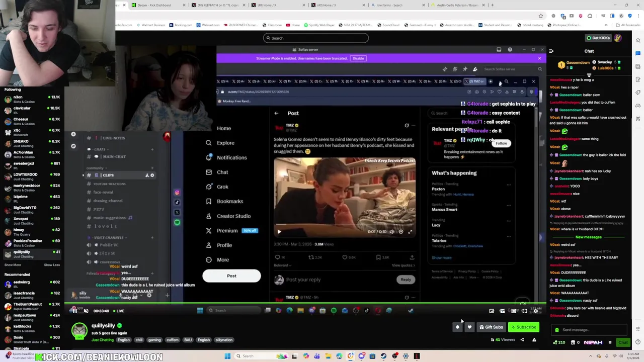Open xQc channel in sidebar
The width and height of the screenshot is (644, 362).
pyautogui.click(x=32, y=132)
